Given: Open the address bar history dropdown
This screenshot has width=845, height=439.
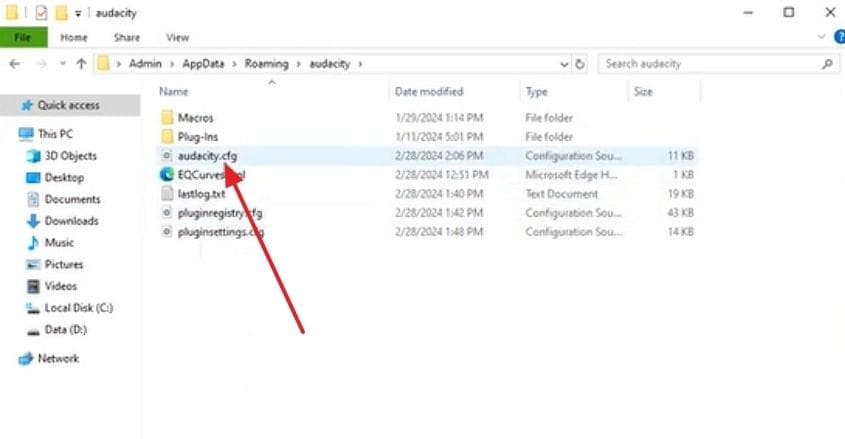Looking at the screenshot, I should pyautogui.click(x=564, y=64).
